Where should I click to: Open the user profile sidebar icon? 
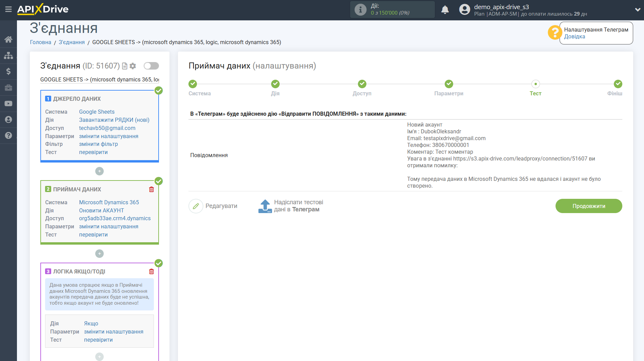(x=8, y=119)
